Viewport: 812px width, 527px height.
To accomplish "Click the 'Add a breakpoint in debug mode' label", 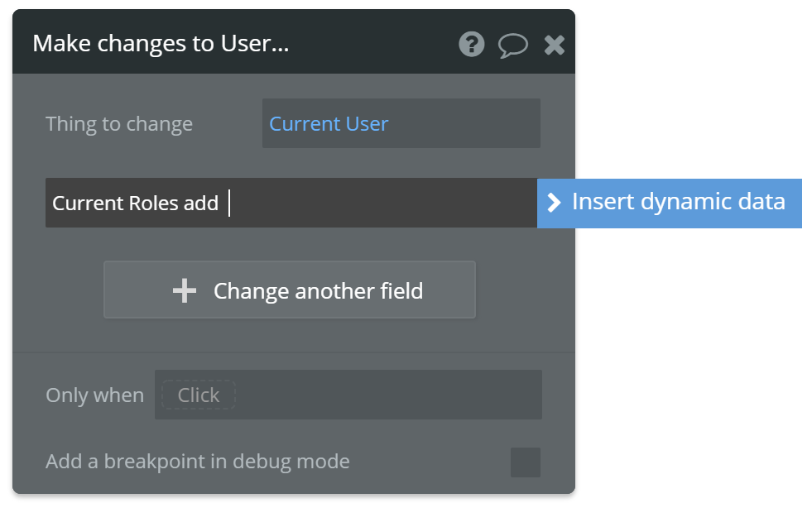I will [x=197, y=462].
